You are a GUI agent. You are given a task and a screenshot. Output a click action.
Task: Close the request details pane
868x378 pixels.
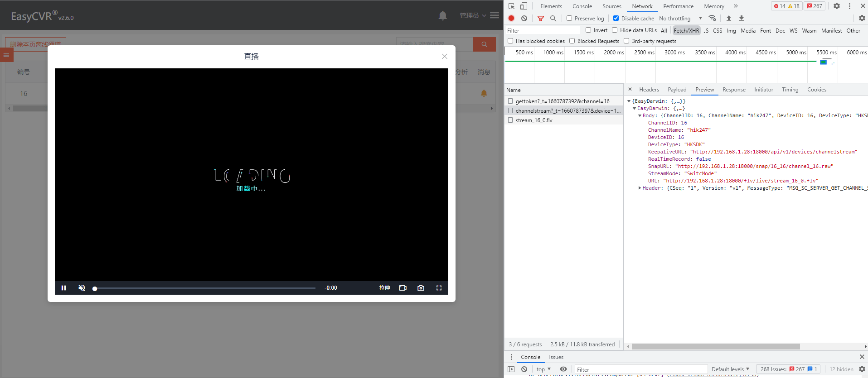pyautogui.click(x=630, y=89)
